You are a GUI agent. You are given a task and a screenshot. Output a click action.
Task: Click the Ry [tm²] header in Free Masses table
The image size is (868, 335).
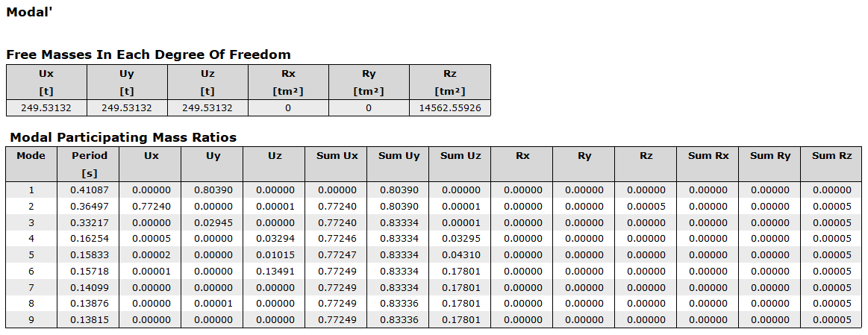[369, 82]
